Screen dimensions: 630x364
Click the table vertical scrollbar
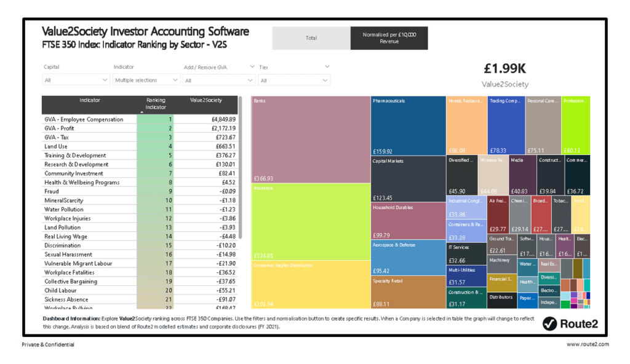[241, 167]
